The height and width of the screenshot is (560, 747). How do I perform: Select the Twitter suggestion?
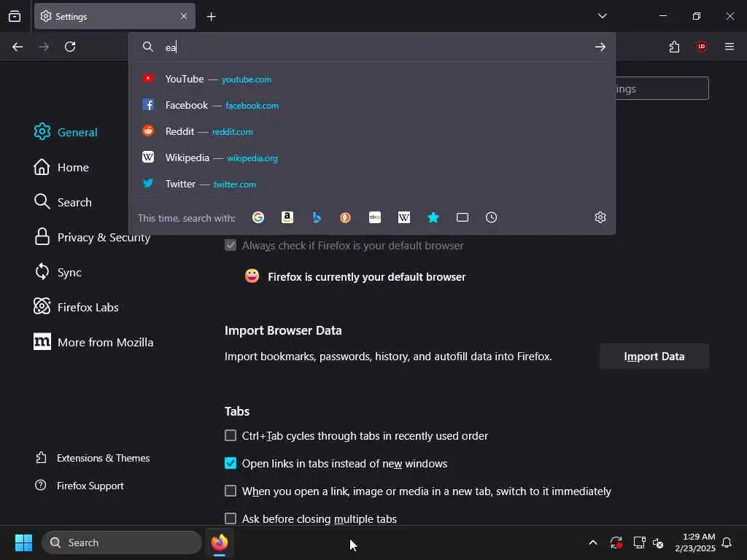(372, 184)
